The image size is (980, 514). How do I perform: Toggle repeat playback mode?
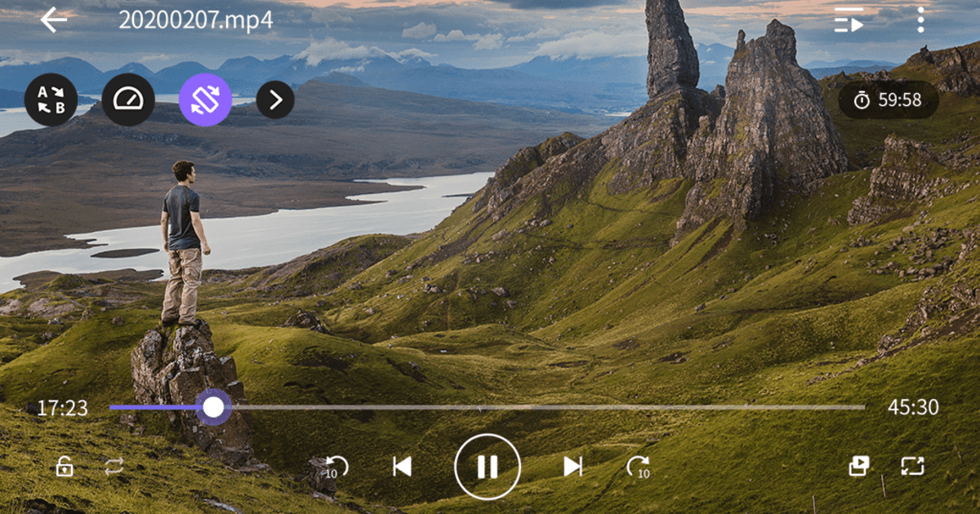point(114,467)
